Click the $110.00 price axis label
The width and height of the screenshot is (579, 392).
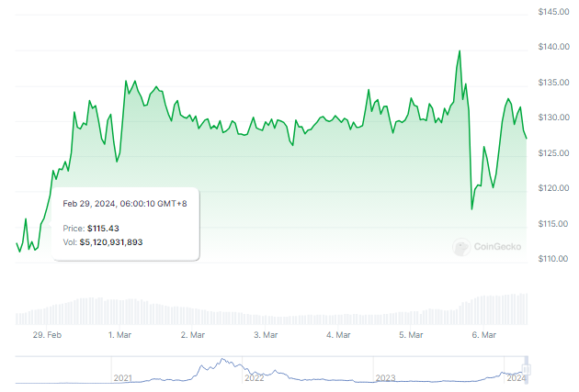pyautogui.click(x=555, y=259)
